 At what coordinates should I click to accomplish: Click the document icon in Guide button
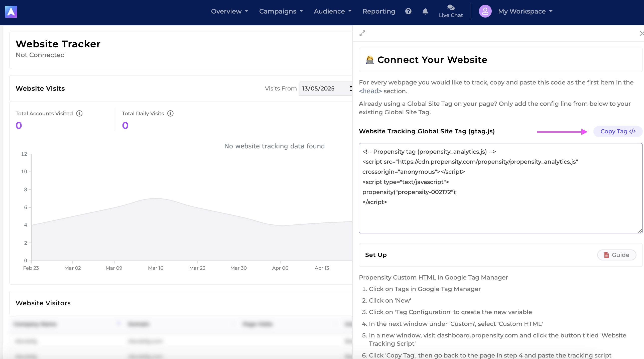[606, 255]
